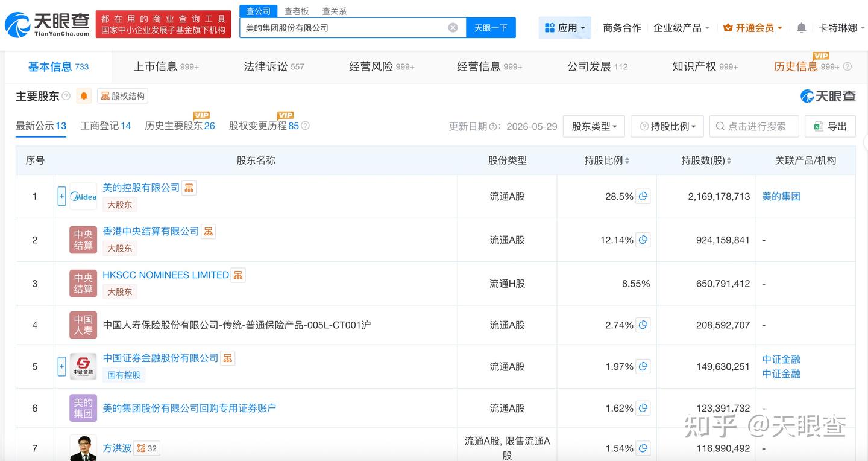Expand 中国证券金融股份有限公司 row with plus

[61, 366]
